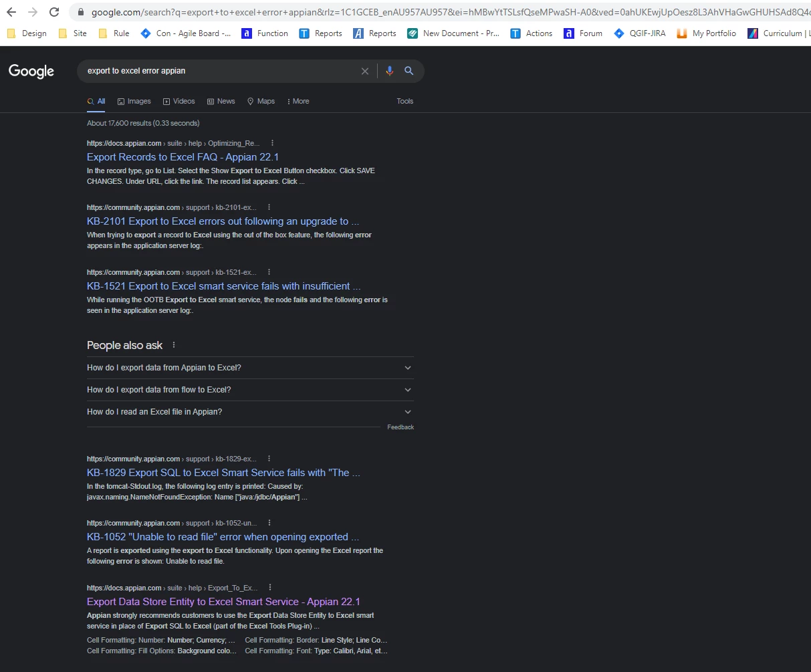Go forward with the browser forward arrow
The height and width of the screenshot is (672, 811).
[x=33, y=12]
